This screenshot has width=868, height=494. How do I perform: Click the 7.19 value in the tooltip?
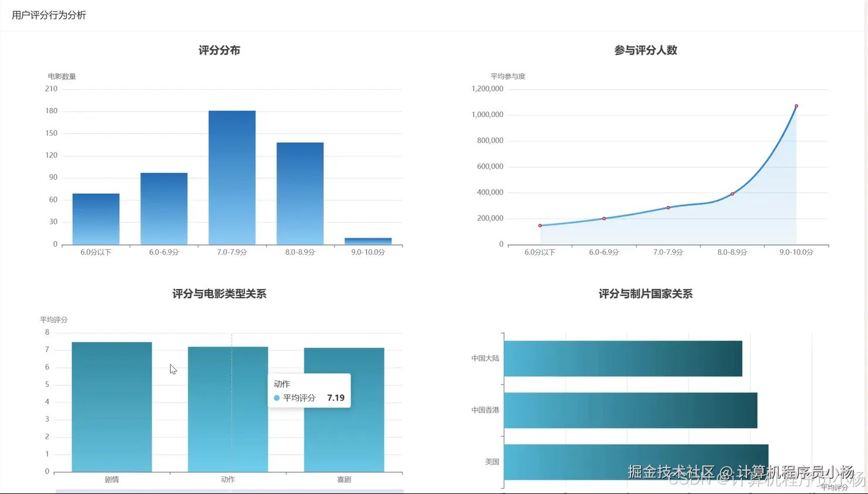(336, 398)
